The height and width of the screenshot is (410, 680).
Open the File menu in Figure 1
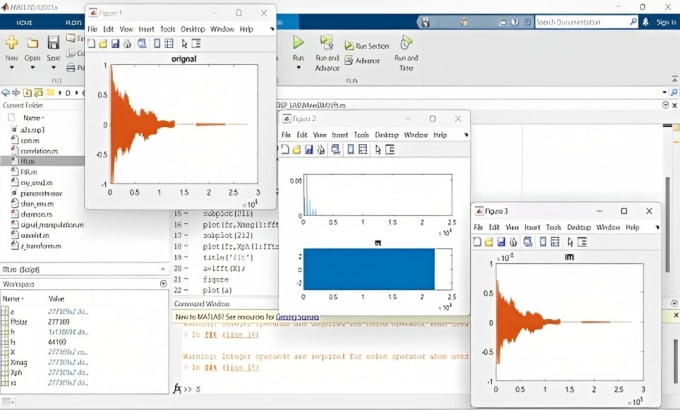point(92,29)
